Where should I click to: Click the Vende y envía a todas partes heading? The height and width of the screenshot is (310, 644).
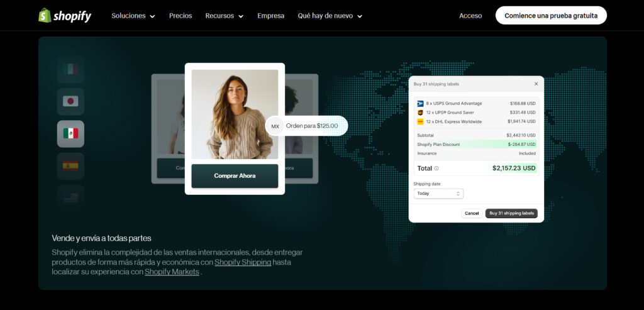point(101,238)
